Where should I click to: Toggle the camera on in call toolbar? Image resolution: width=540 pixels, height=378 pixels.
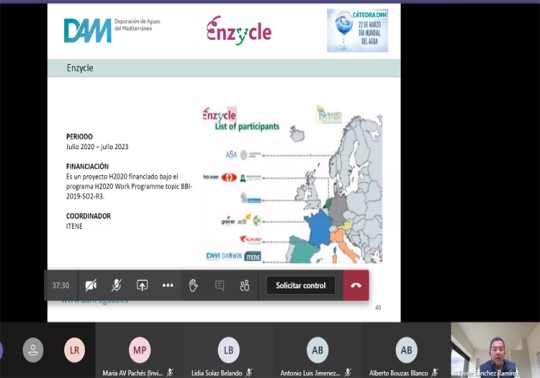point(91,285)
